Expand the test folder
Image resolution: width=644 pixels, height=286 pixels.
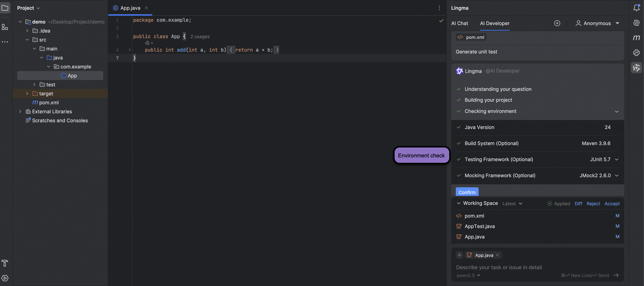click(x=34, y=84)
